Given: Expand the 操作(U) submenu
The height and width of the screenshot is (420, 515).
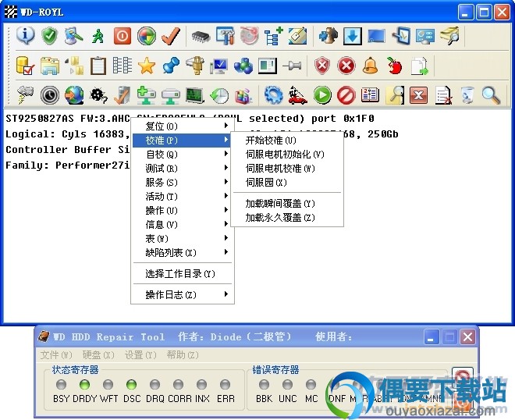Looking at the screenshot, I should [x=183, y=210].
